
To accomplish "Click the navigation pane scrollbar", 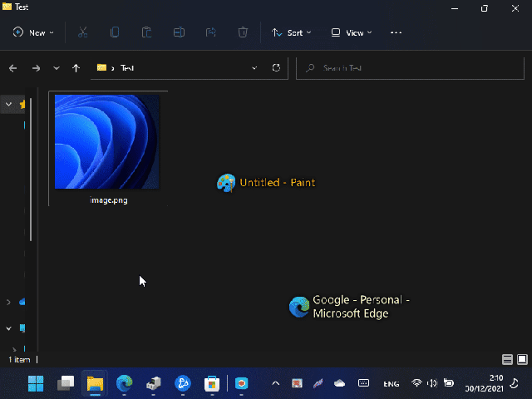I will click(31, 170).
